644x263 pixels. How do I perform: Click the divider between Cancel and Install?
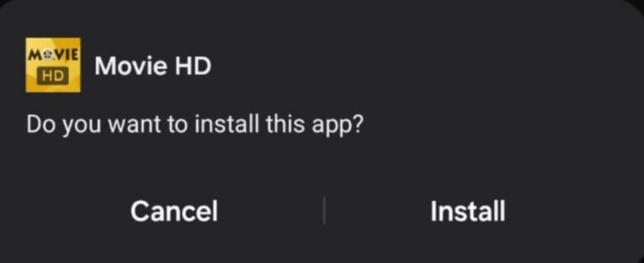point(324,210)
